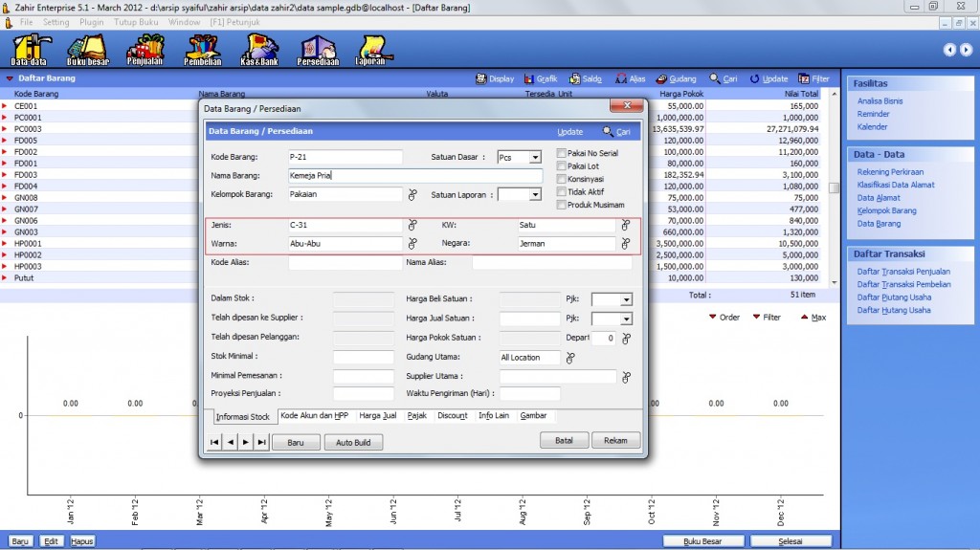Switch to the Harga Jual tab
980x550 pixels.
[x=377, y=416]
